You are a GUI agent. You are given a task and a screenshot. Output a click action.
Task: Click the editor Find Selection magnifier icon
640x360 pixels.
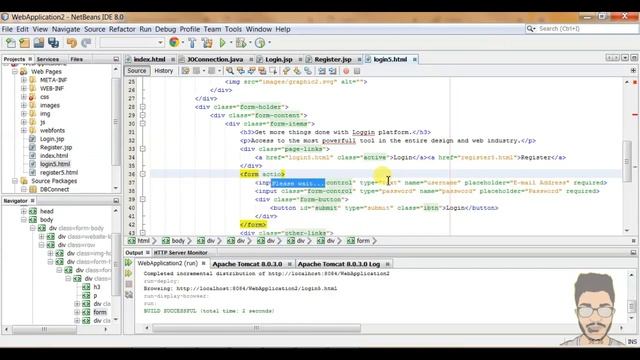(x=230, y=71)
